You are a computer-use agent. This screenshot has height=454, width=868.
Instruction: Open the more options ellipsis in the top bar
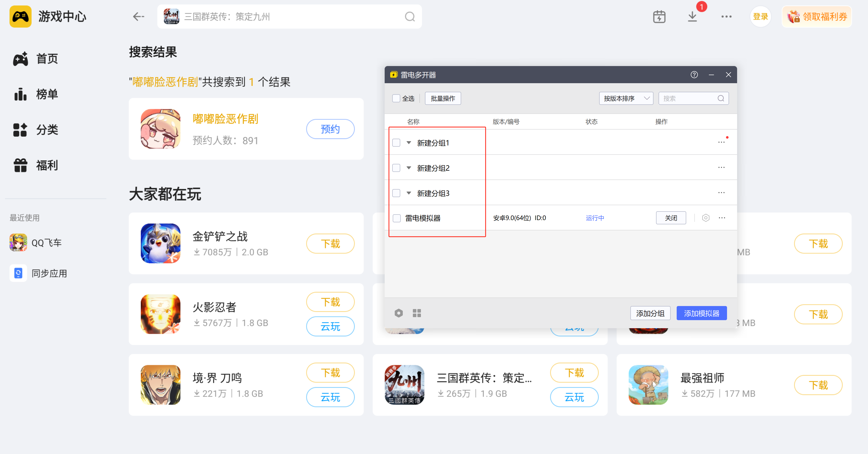point(727,17)
